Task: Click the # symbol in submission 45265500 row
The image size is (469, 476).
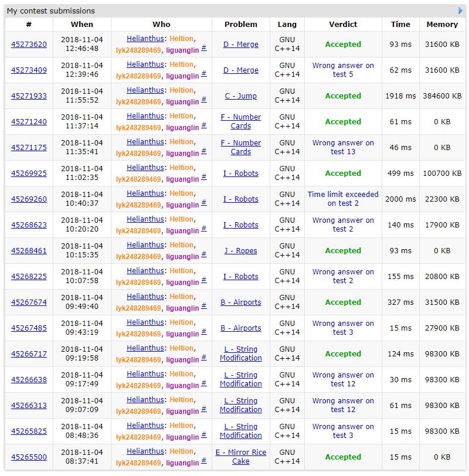Action: 204,461
